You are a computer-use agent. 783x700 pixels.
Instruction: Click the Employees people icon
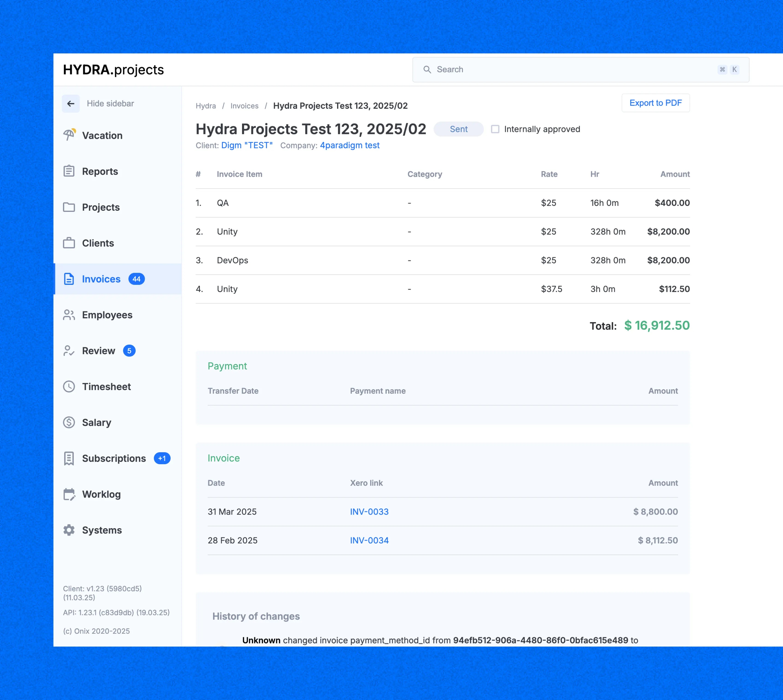coord(69,315)
